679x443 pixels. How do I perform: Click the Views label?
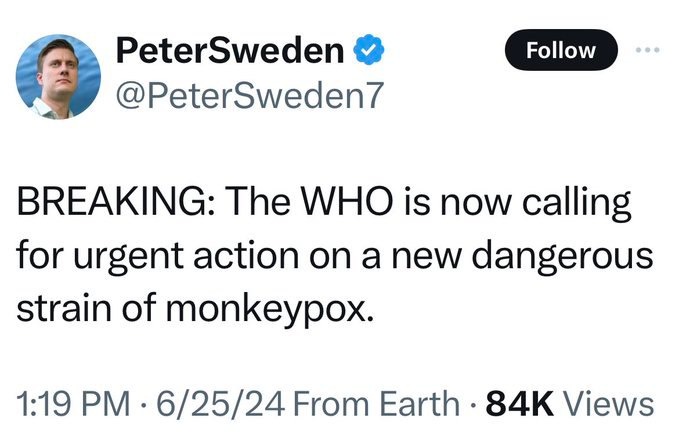pyautogui.click(x=608, y=404)
